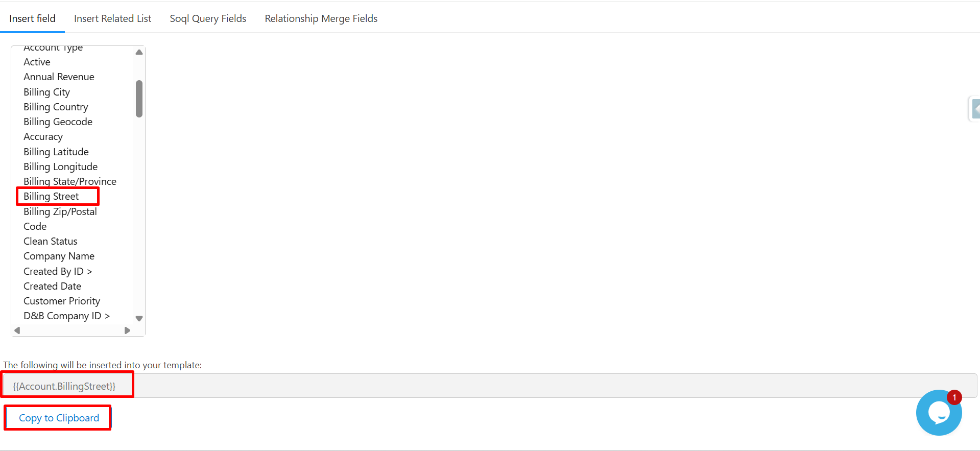Click the scroll up arrow in field list
Image resolution: width=980 pixels, height=451 pixels.
tap(139, 52)
